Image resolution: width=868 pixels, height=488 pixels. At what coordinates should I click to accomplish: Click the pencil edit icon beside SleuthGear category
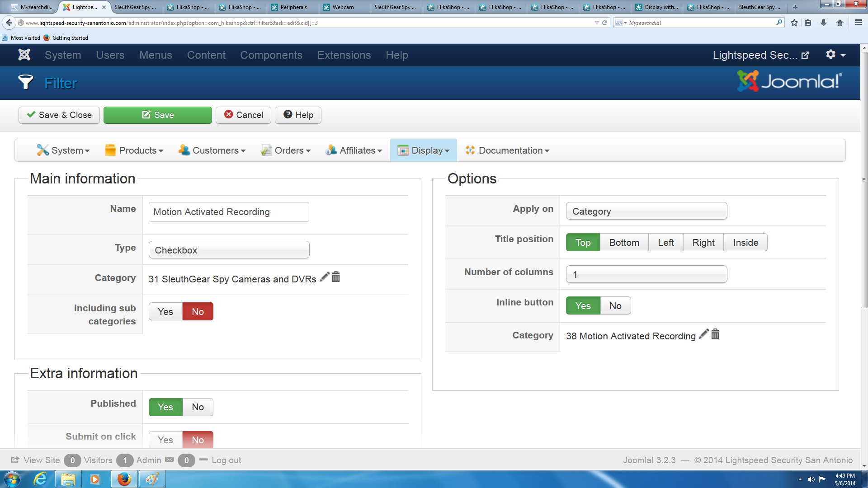[x=324, y=277]
